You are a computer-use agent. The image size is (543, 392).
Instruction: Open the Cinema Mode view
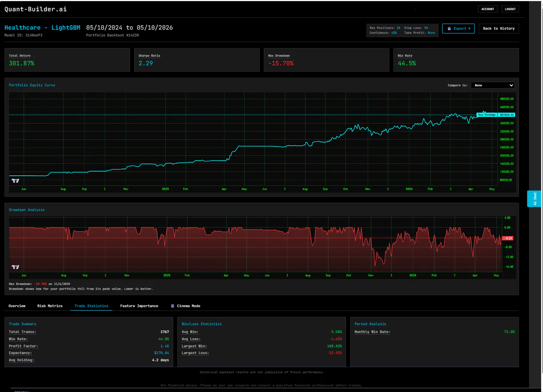click(x=186, y=306)
